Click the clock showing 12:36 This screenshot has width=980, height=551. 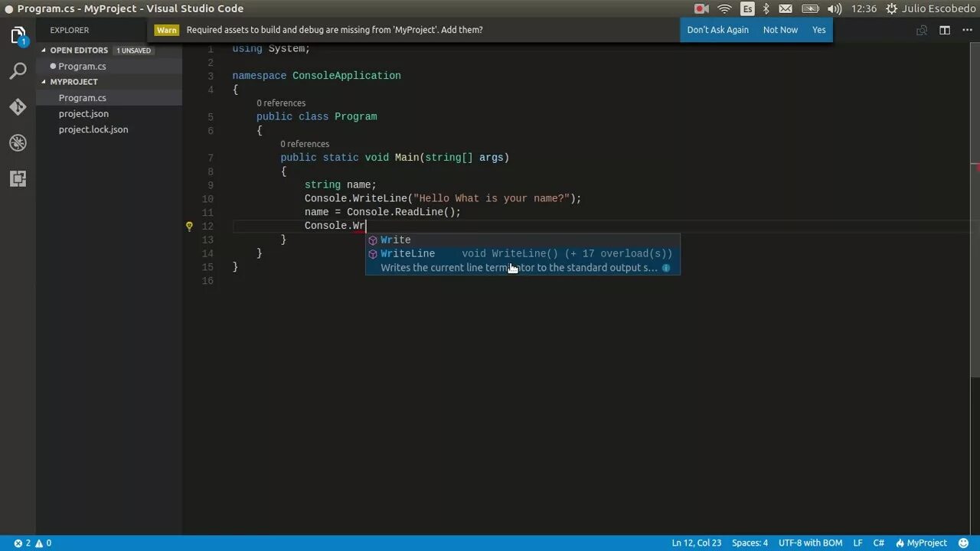tap(864, 8)
